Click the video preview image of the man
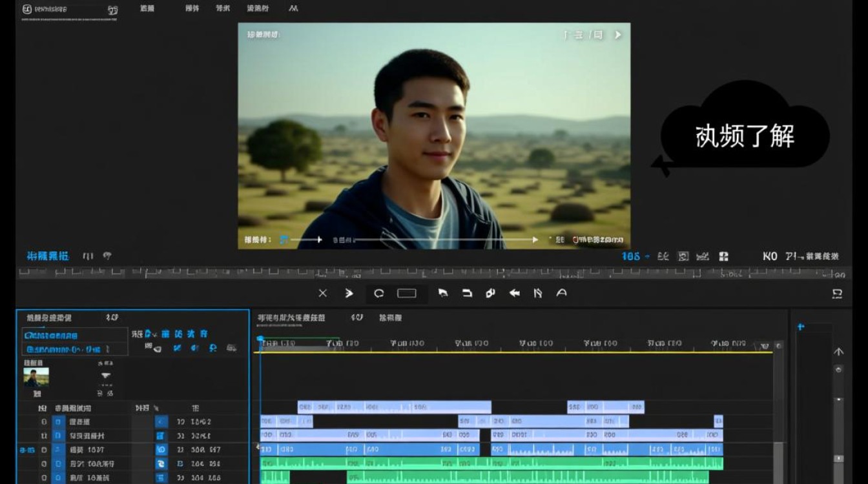Image resolution: width=868 pixels, height=484 pixels. pos(434,136)
